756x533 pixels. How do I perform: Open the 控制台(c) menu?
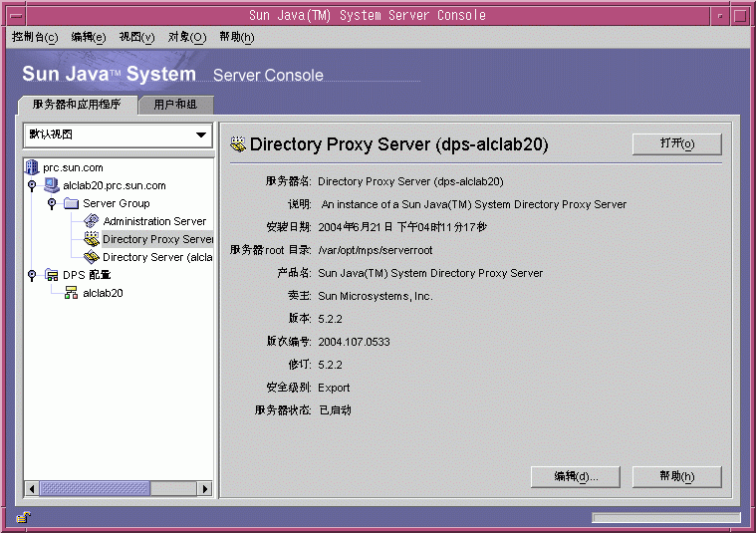click(35, 37)
